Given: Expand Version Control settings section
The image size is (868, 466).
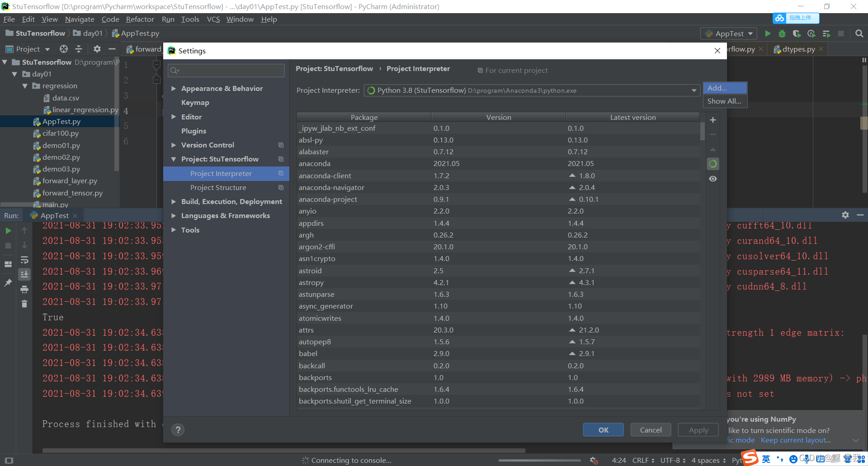Looking at the screenshot, I should click(x=173, y=145).
